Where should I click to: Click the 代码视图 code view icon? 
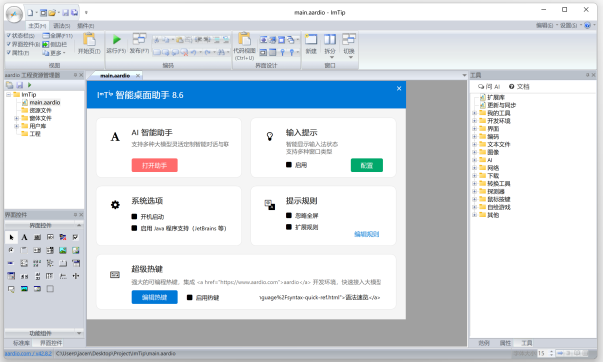pyautogui.click(x=244, y=39)
